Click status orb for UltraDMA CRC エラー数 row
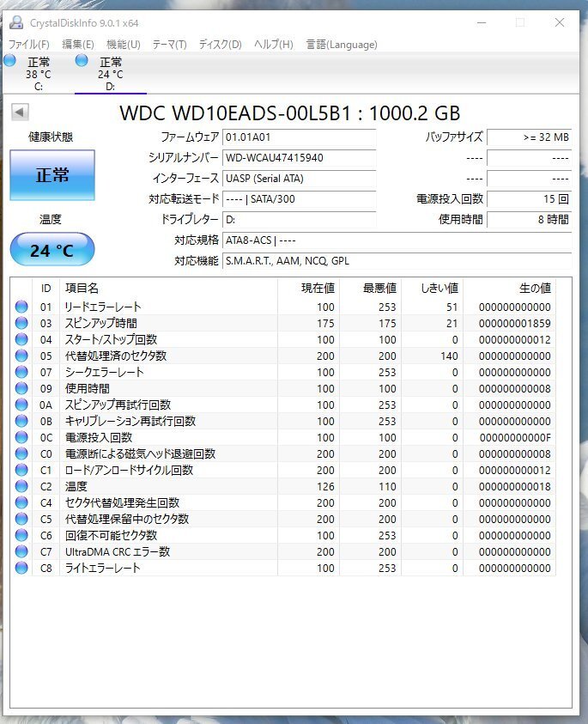 point(21,551)
